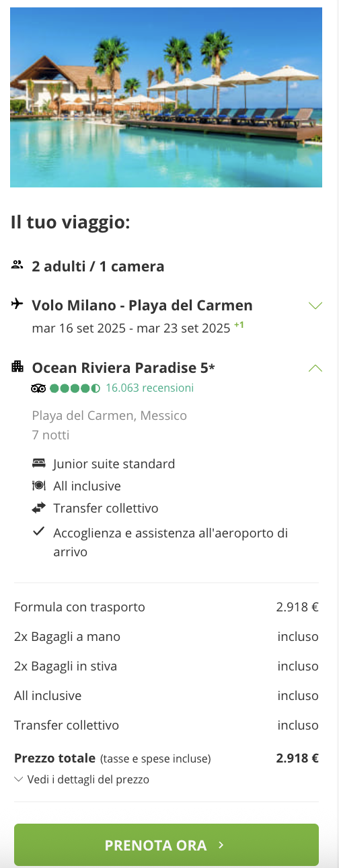Click the Volo Milano - Playa del Carmen heading
Viewport: 339px width, 868px height.
click(x=143, y=306)
